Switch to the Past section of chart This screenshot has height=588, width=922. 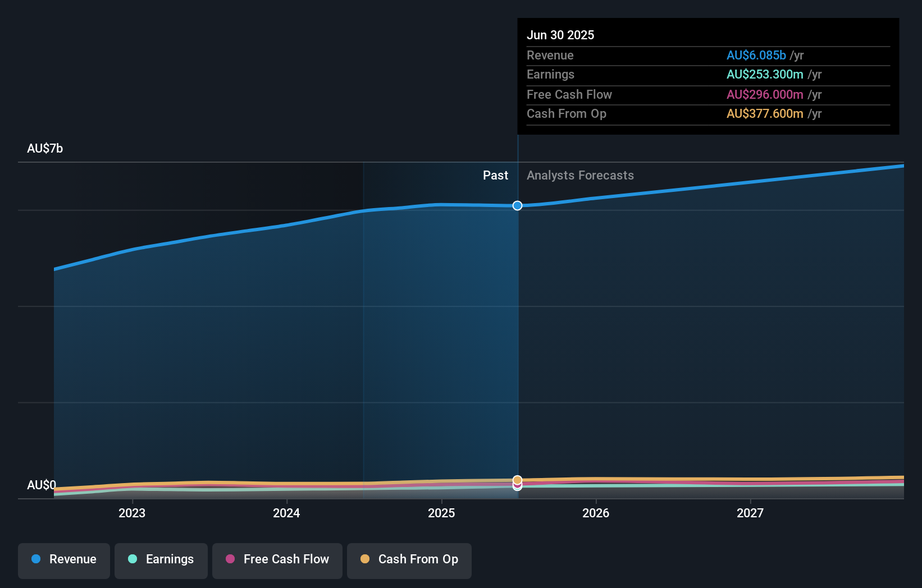(x=495, y=175)
